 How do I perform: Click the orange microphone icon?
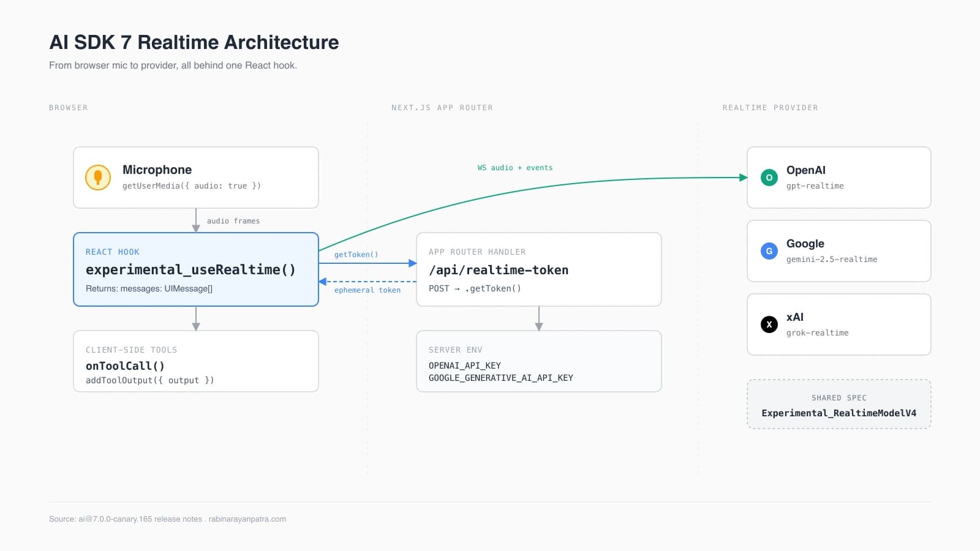(x=98, y=178)
